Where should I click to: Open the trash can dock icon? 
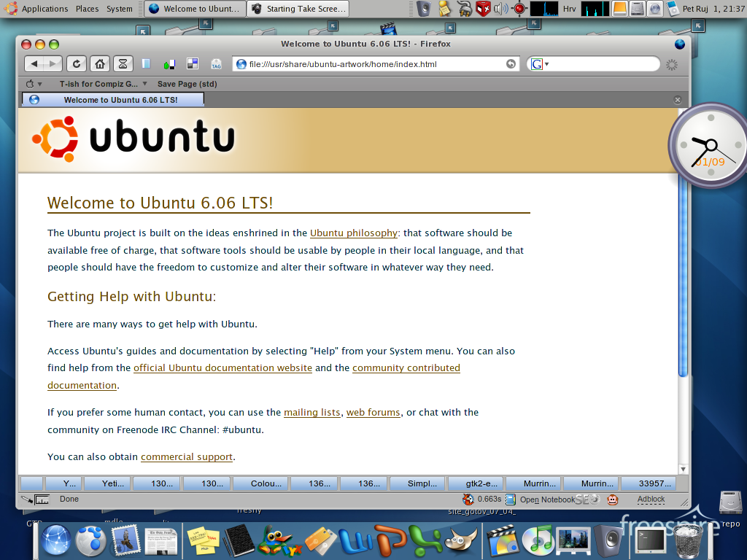click(689, 542)
